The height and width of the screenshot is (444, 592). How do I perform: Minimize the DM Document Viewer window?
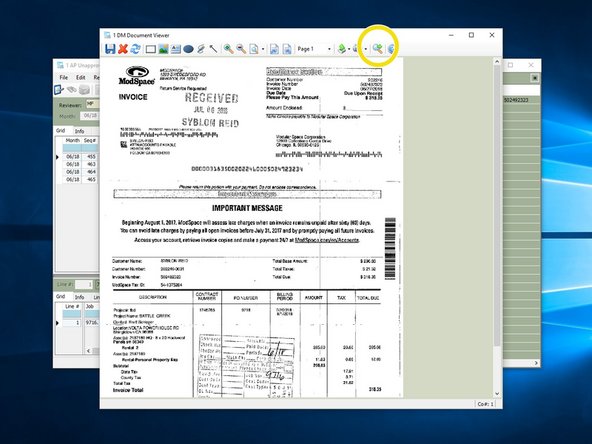(x=451, y=35)
